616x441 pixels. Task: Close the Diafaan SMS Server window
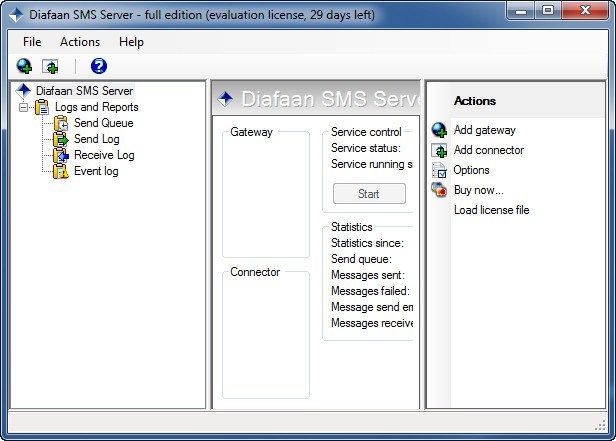coord(585,11)
